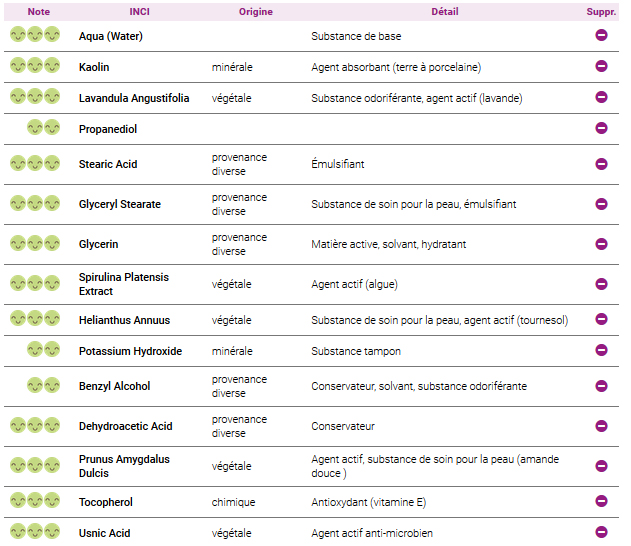Remove the Aqua (Water) ingredient row
631x546 pixels.
click(601, 35)
